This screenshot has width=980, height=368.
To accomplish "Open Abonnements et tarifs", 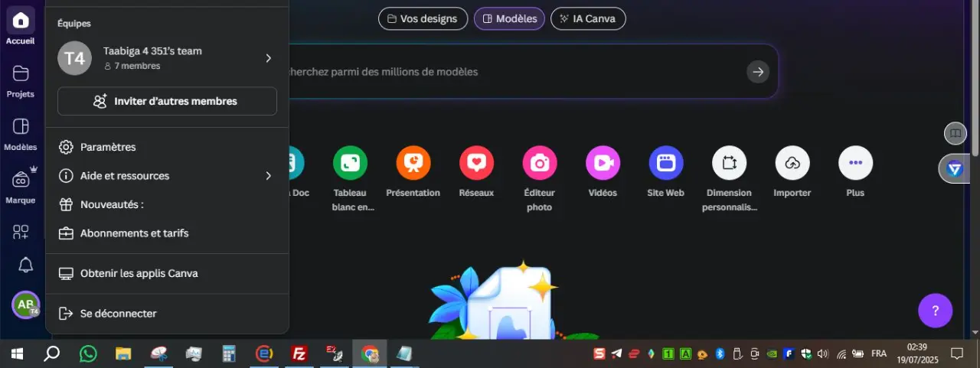I will tap(167, 233).
